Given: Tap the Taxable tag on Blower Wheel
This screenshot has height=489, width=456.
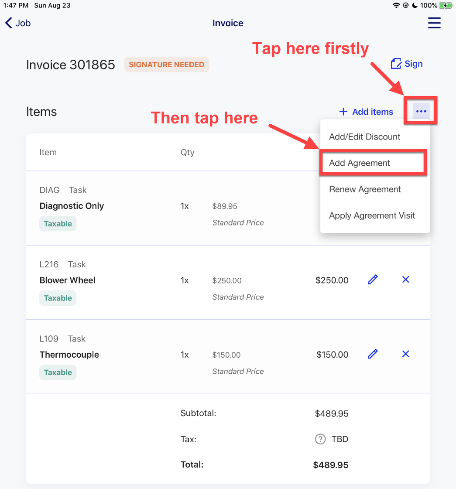Looking at the screenshot, I should (58, 298).
